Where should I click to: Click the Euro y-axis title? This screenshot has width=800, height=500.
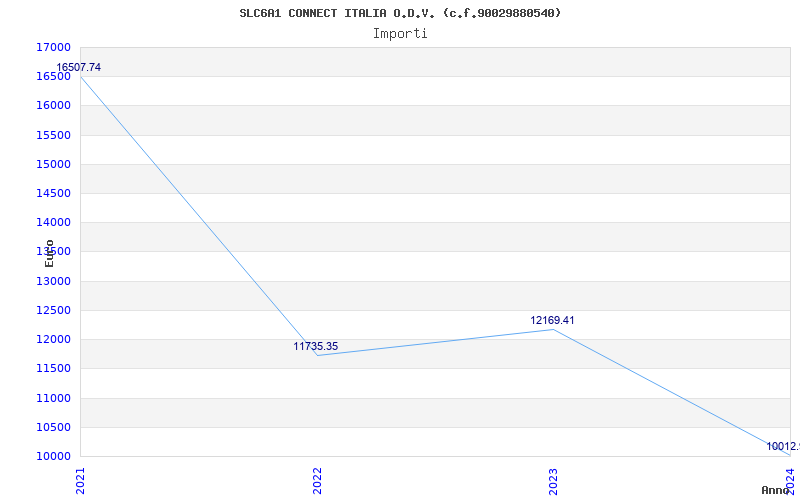(x=49, y=253)
